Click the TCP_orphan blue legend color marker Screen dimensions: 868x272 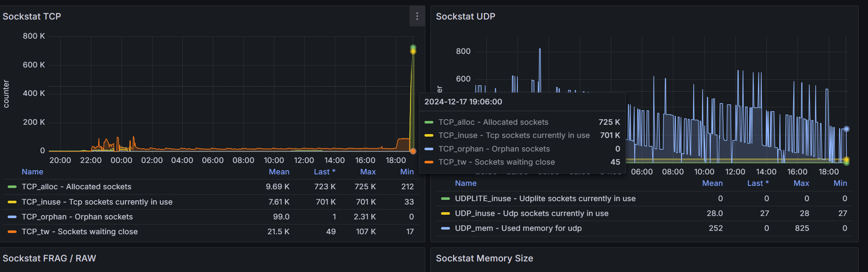pos(12,217)
